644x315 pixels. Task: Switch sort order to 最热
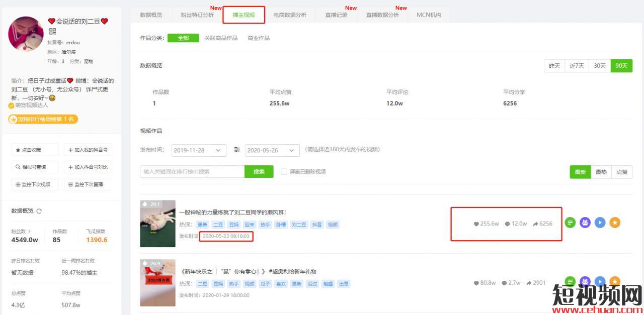point(601,172)
